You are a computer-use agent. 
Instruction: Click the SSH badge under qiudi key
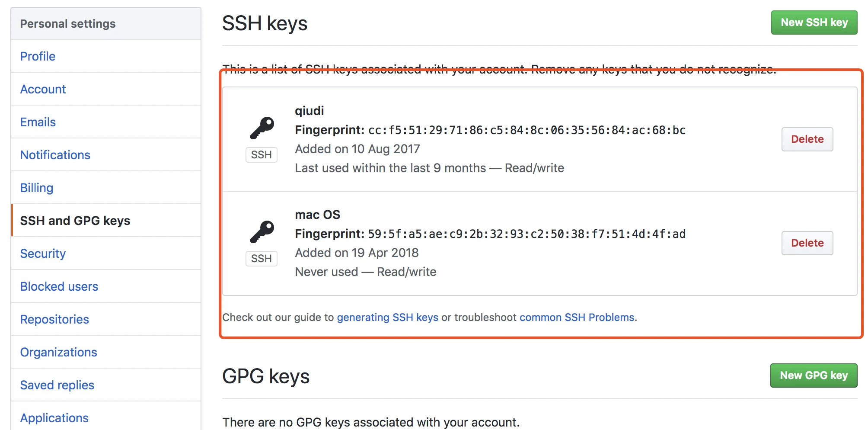[262, 155]
